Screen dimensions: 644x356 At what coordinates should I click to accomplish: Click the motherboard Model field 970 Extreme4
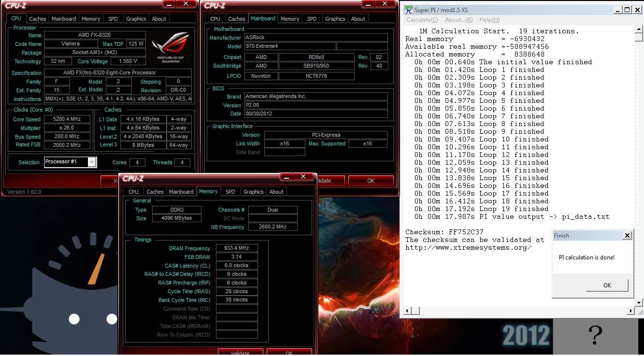[x=289, y=46]
